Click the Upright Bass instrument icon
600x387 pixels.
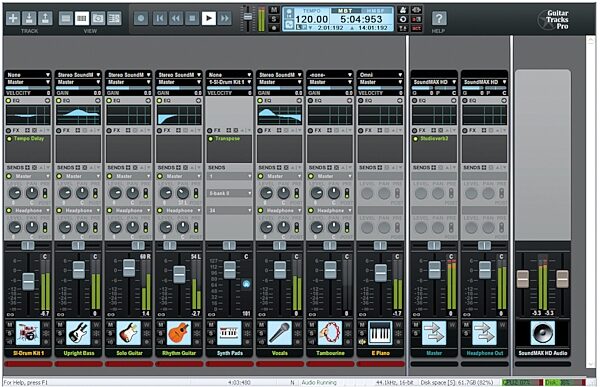pos(78,333)
